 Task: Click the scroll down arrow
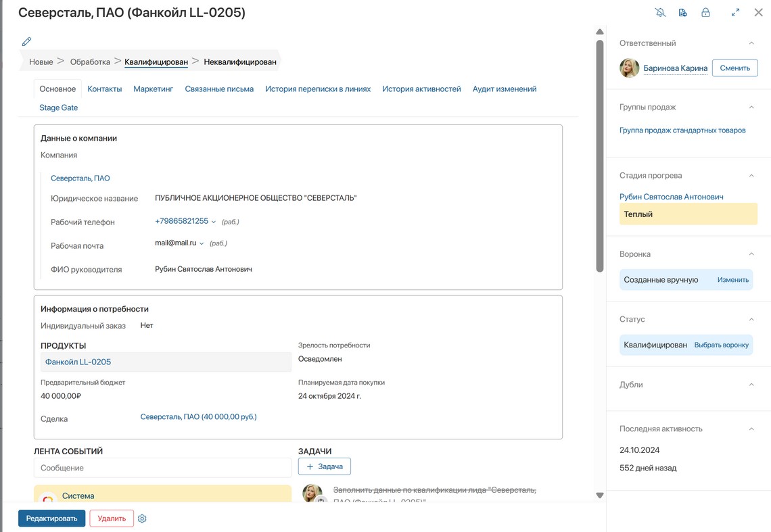(x=599, y=495)
